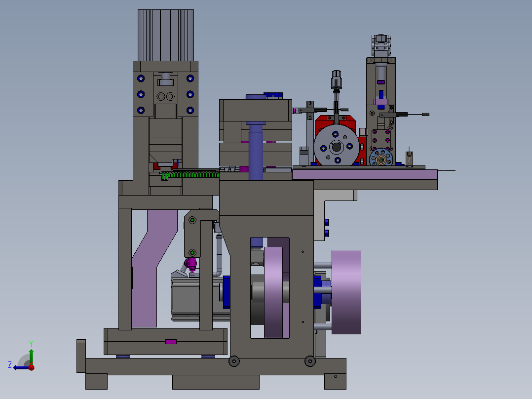Select the large ribbed cylinder atop the press
The width and height of the screenshot is (532, 399).
pyautogui.click(x=166, y=36)
